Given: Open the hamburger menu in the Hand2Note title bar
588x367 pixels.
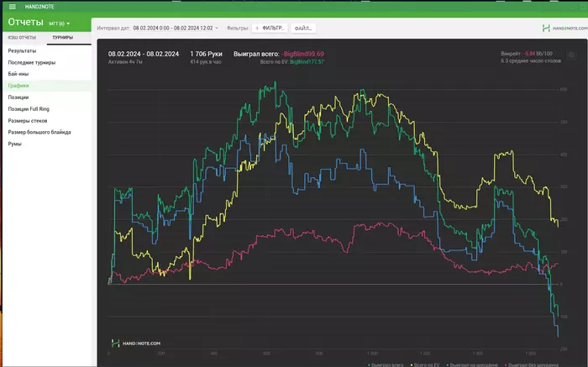Looking at the screenshot, I should click(13, 7).
